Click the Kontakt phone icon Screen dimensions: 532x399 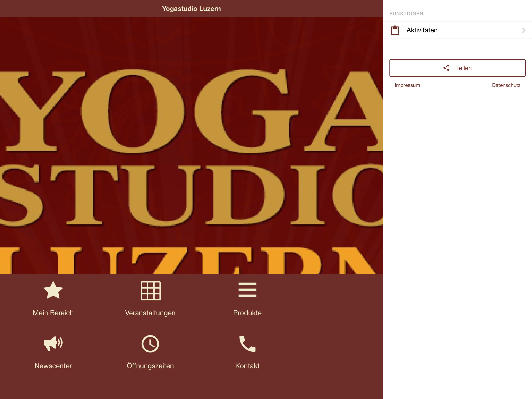[247, 344]
